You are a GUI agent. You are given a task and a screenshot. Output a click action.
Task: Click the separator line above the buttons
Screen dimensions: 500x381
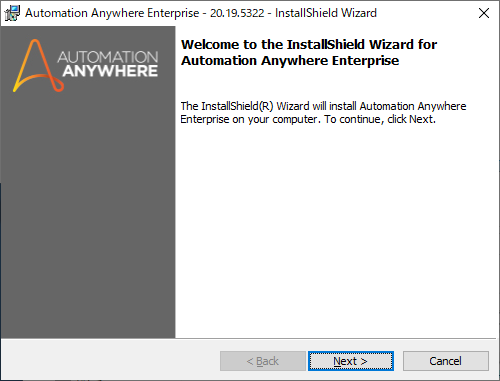(248, 339)
